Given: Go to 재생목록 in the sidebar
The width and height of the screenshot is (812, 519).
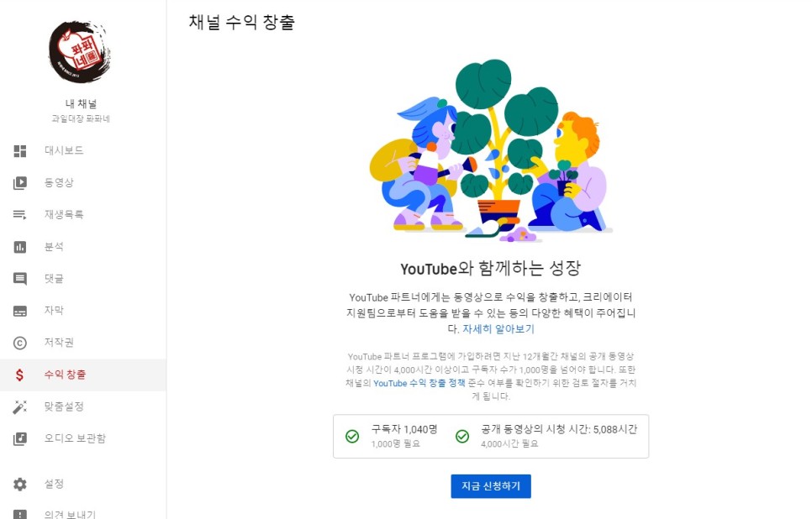Looking at the screenshot, I should 83,215.
